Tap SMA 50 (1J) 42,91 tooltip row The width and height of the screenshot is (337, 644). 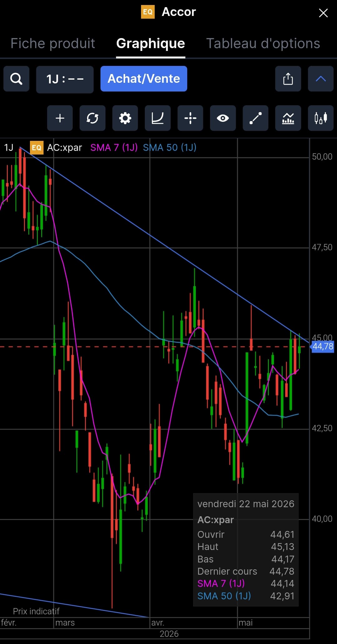click(x=246, y=596)
